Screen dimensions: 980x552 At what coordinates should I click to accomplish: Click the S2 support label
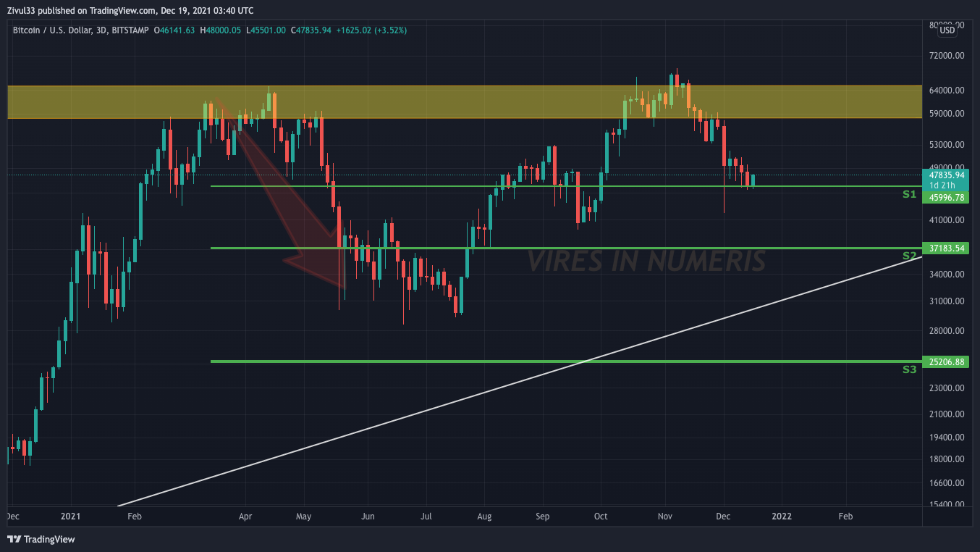(x=909, y=256)
